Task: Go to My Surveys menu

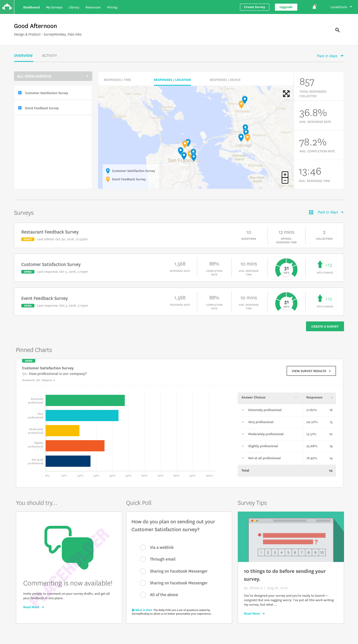Action: tap(54, 7)
